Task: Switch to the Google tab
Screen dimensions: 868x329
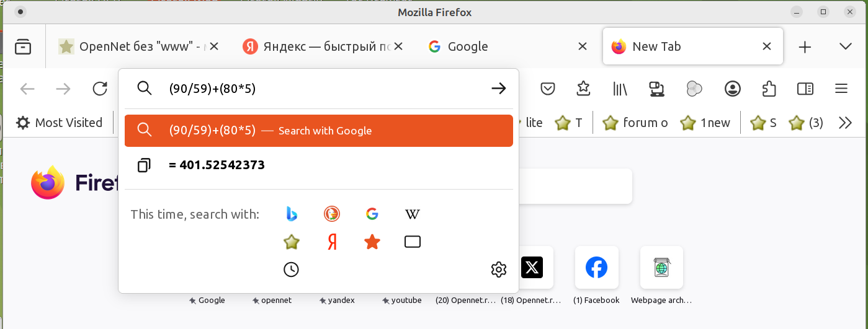Action: click(x=496, y=46)
